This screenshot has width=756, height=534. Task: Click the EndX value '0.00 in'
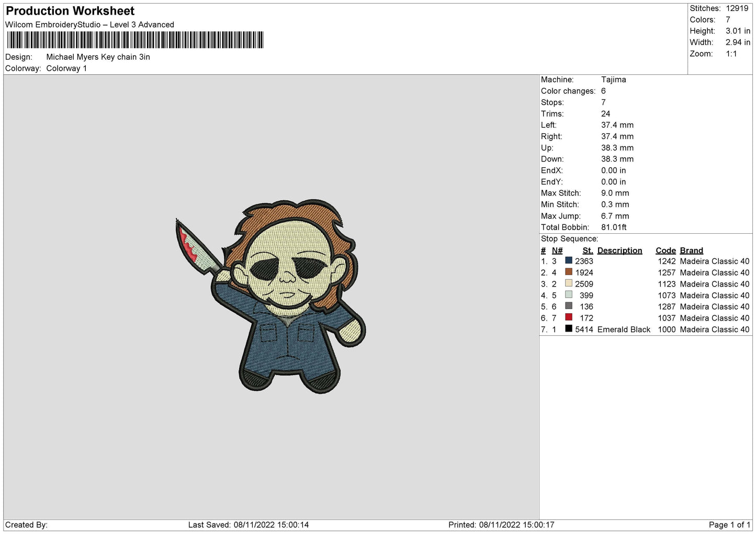point(613,171)
